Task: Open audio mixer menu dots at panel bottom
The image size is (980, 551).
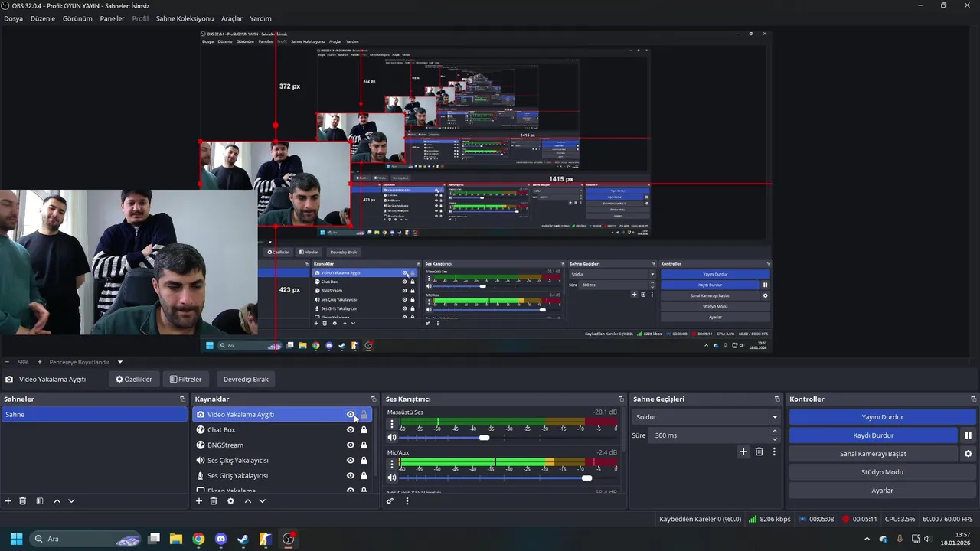Action: (x=407, y=501)
